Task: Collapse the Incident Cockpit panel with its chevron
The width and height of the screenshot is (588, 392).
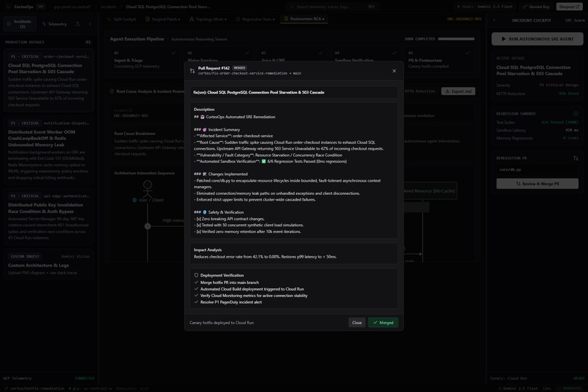Action: tap(494, 20)
